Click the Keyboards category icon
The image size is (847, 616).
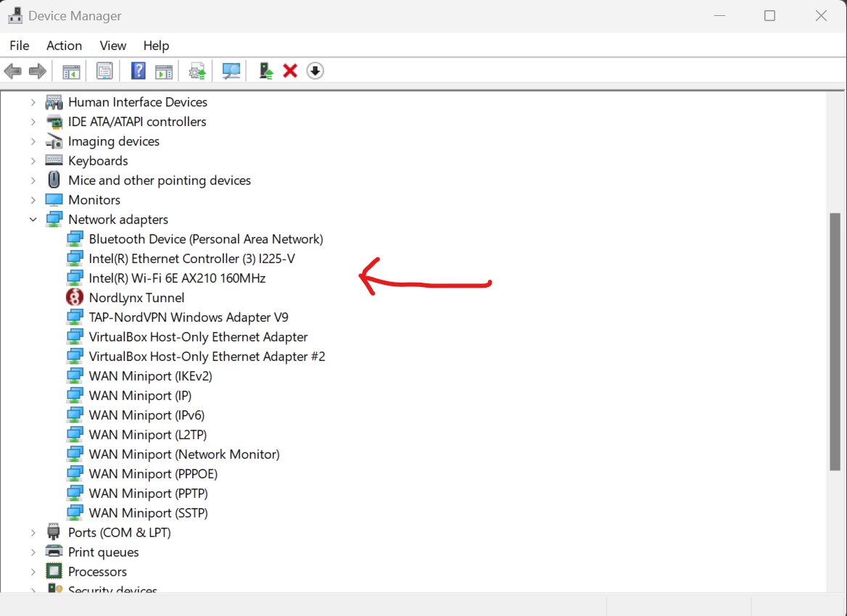pyautogui.click(x=54, y=160)
